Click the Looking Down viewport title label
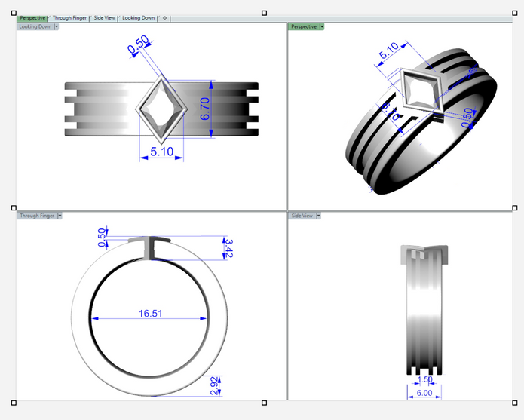This screenshot has height=420, width=524. 35,26
